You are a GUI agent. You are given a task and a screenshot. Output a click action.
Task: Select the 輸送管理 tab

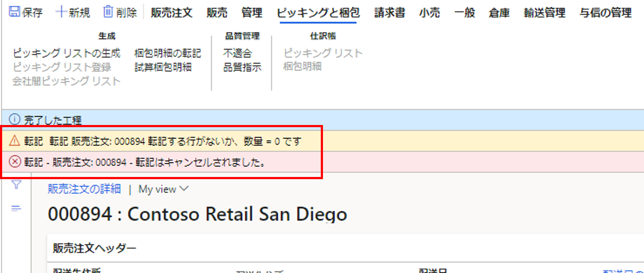click(544, 12)
